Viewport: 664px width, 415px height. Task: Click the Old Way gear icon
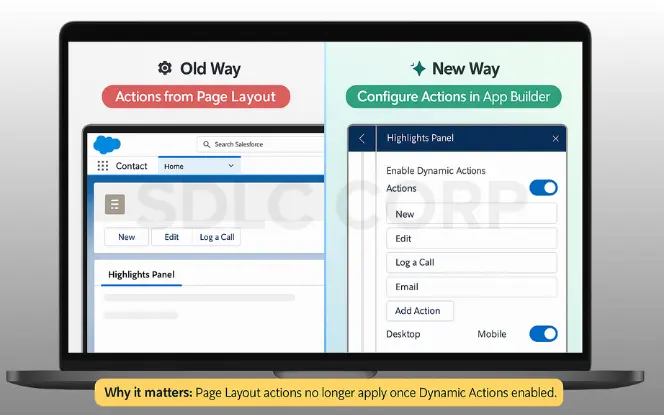point(165,68)
